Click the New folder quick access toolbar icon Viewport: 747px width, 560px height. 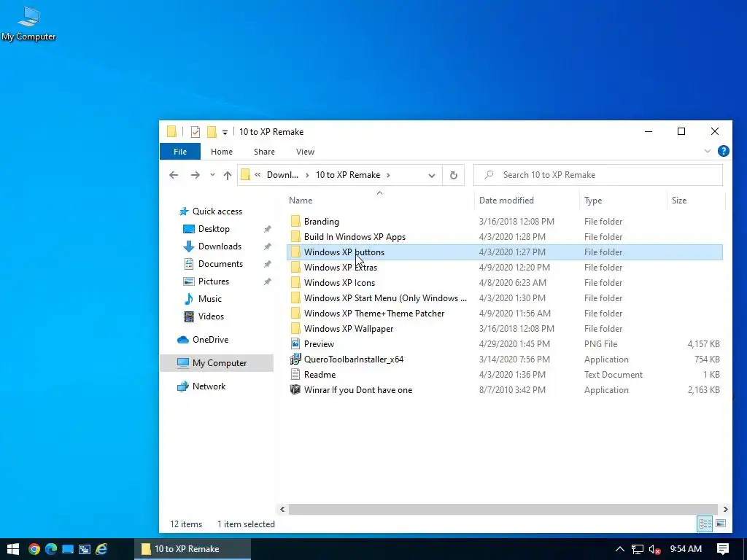coord(212,132)
